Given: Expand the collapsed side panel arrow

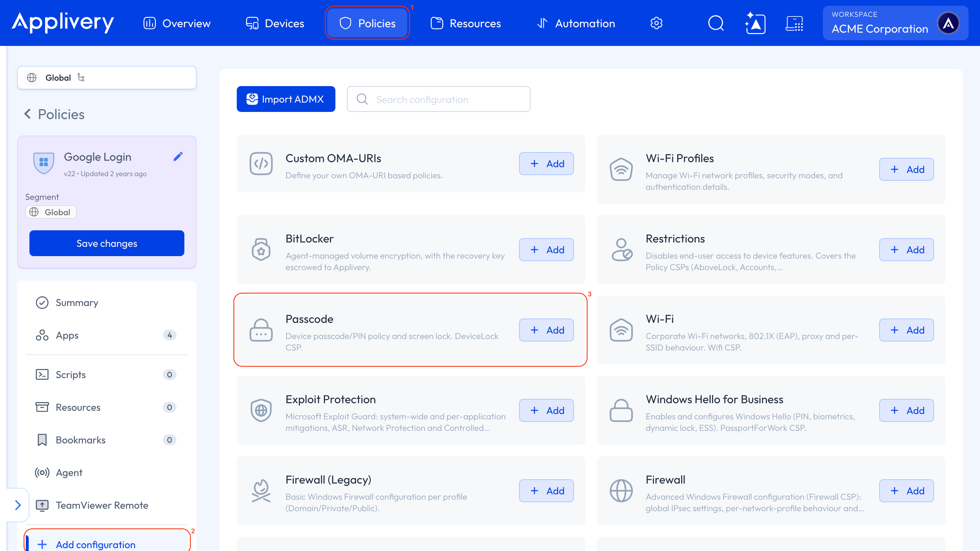Looking at the screenshot, I should 18,505.
